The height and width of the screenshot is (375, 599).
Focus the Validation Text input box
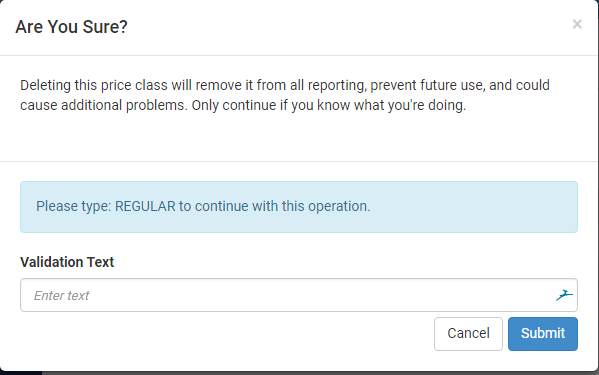tap(299, 295)
